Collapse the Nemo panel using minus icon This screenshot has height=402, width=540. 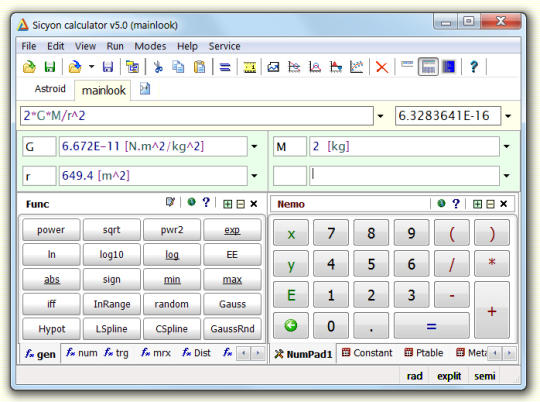[490, 204]
